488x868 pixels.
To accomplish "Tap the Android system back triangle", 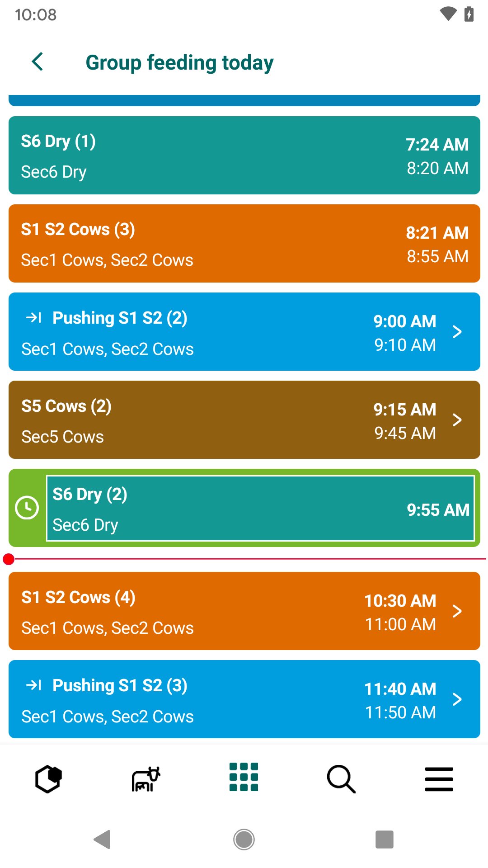I will point(103,840).
